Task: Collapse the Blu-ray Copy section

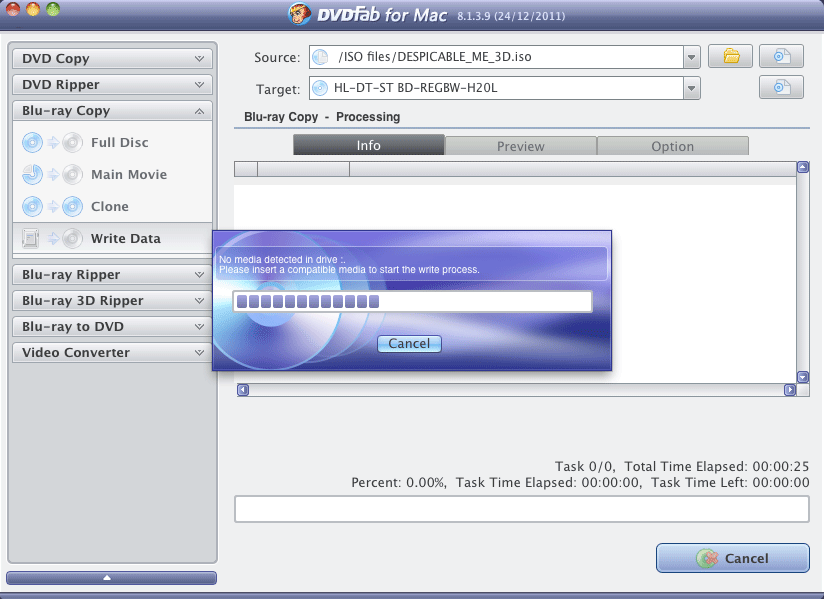Action: coord(112,111)
